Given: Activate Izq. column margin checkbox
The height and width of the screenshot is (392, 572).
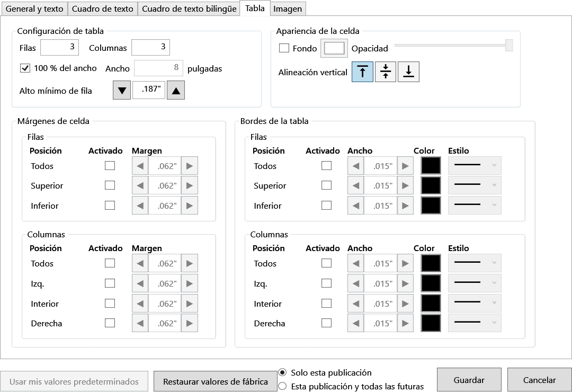Looking at the screenshot, I should [x=110, y=283].
